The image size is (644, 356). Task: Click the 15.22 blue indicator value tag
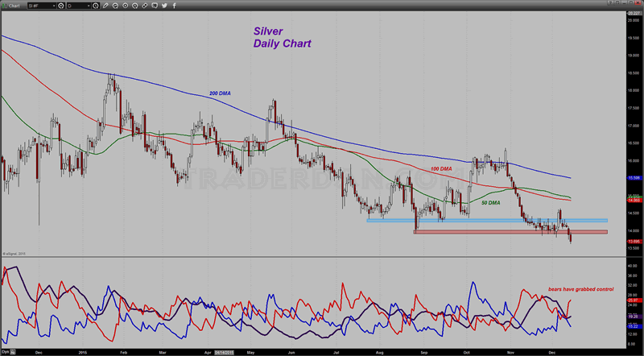tap(633, 326)
